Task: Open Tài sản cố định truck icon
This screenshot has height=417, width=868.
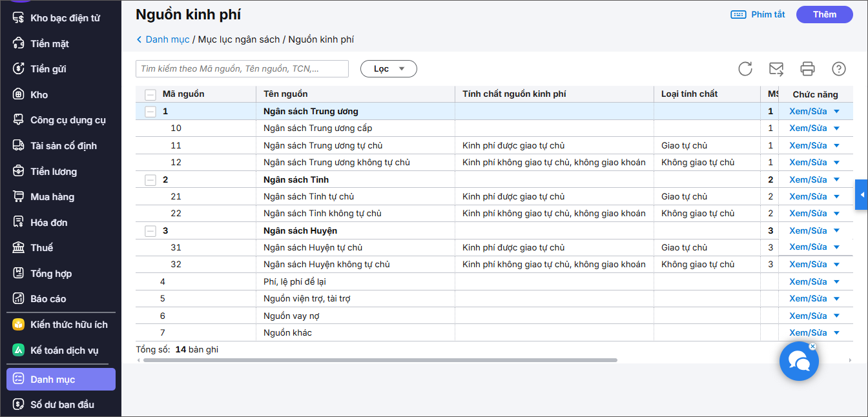Action: (19, 146)
